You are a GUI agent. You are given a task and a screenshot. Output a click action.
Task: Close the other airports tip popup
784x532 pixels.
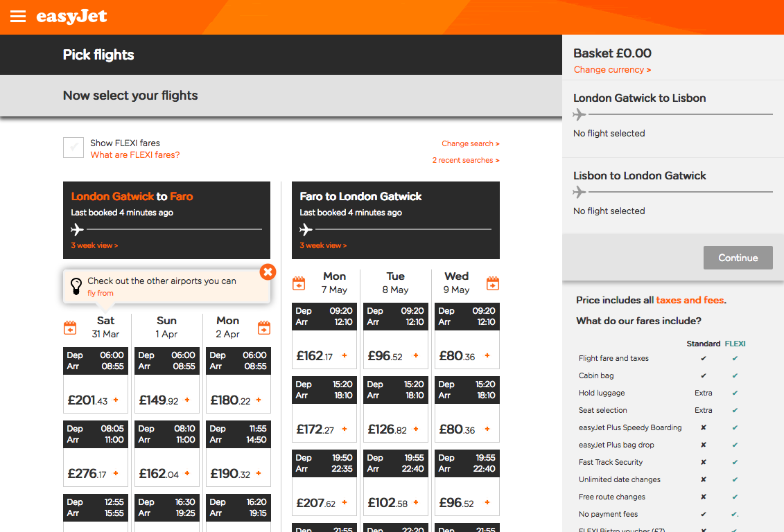268,272
